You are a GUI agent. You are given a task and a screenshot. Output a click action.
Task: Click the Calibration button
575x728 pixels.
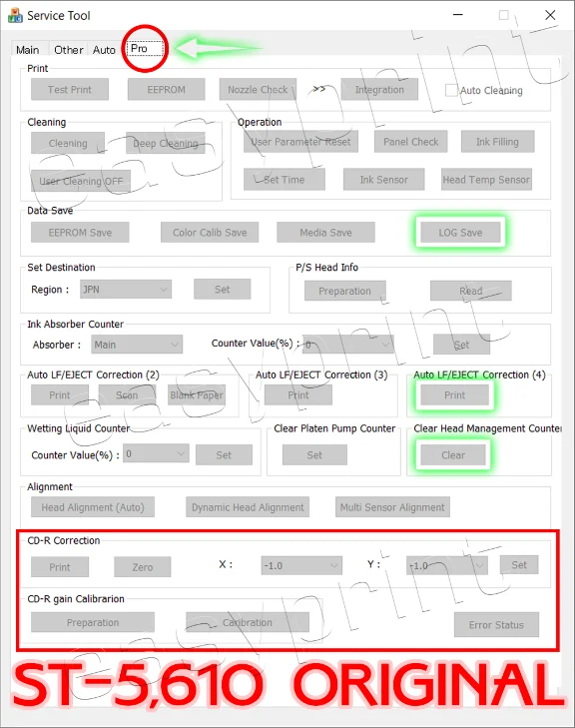pyautogui.click(x=248, y=622)
